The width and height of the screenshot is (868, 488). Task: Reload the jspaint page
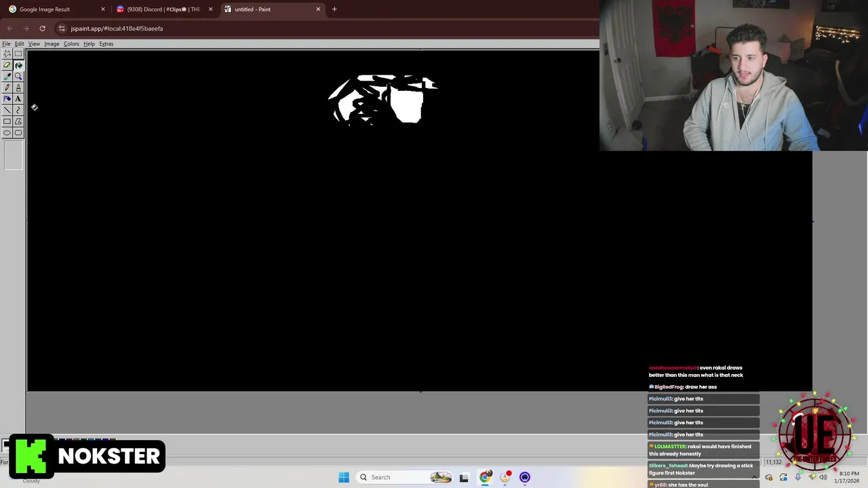pos(42,28)
